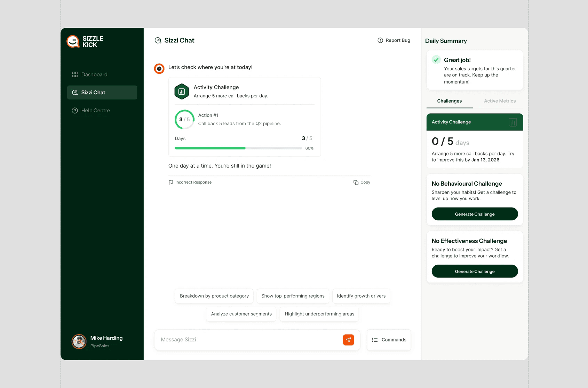This screenshot has height=388, width=588.
Task: Select the Identify growth drivers suggestion
Action: pyautogui.click(x=361, y=296)
